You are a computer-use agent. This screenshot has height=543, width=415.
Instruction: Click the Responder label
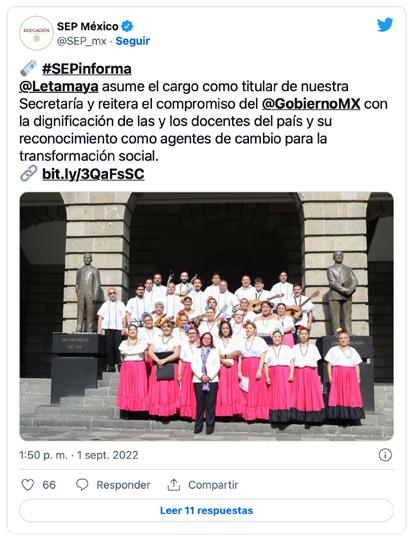[x=123, y=485]
